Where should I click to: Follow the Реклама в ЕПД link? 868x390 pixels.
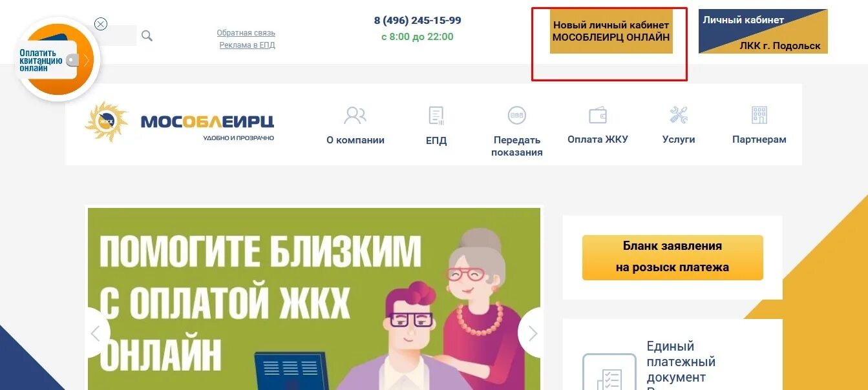[248, 45]
